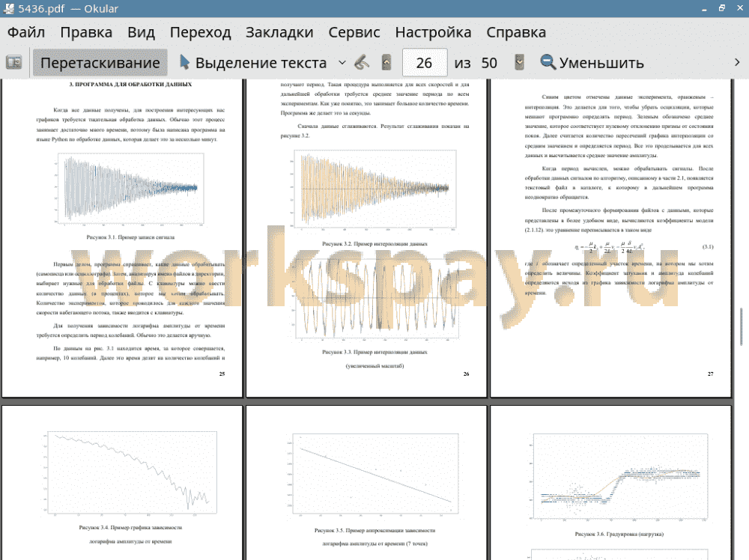Click page number 25 at page bottom
Viewport: 749px width, 560px height.
(222, 374)
